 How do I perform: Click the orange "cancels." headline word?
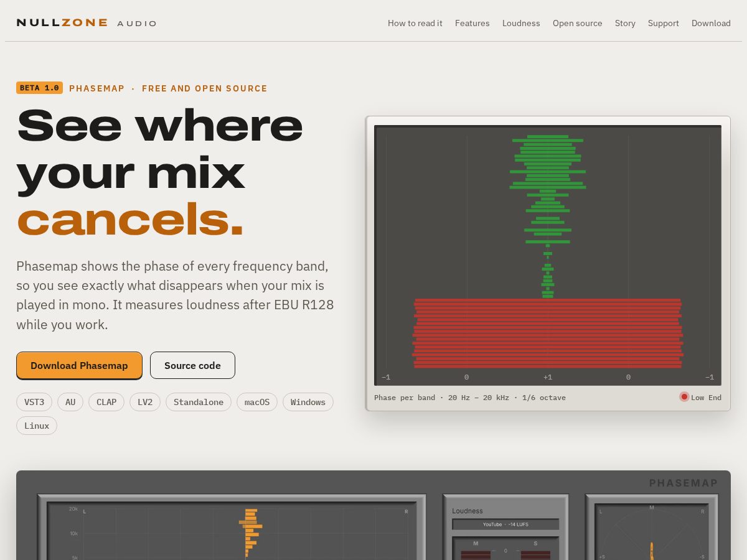pos(130,220)
